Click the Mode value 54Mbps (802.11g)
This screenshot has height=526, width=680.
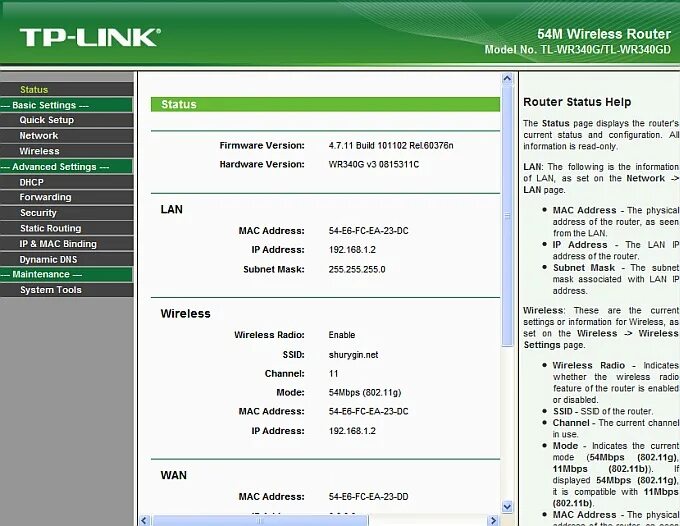pos(365,393)
